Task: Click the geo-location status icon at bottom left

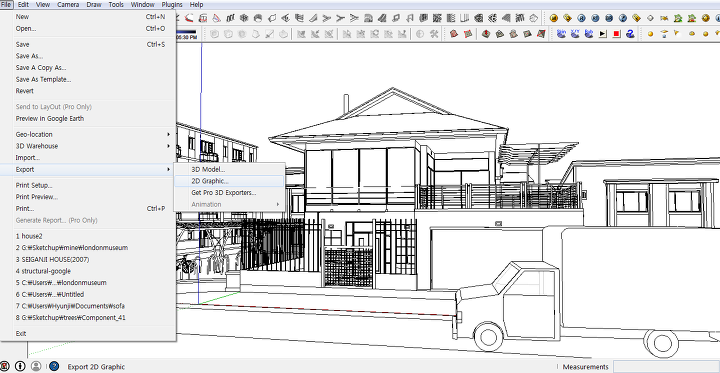Action: (4, 366)
